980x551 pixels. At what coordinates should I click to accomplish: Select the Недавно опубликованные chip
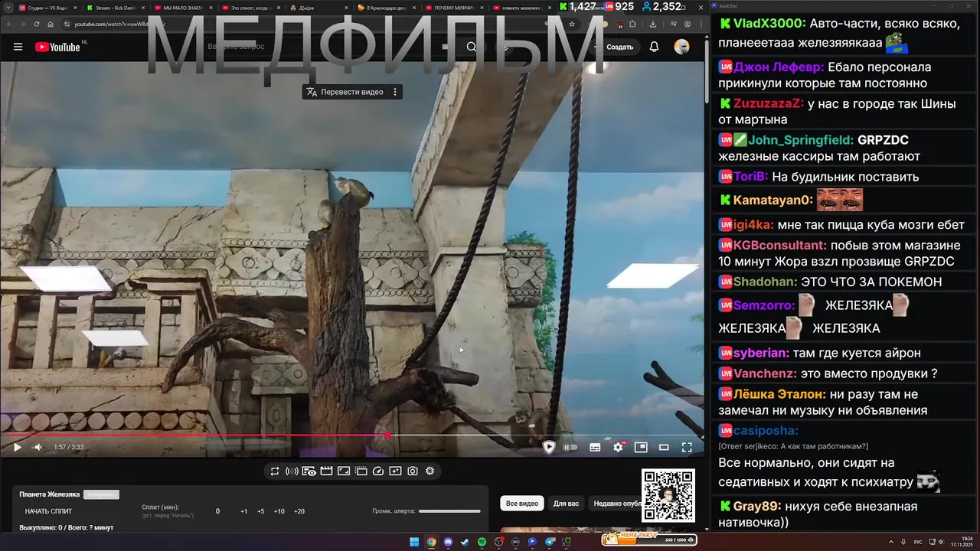[617, 504]
